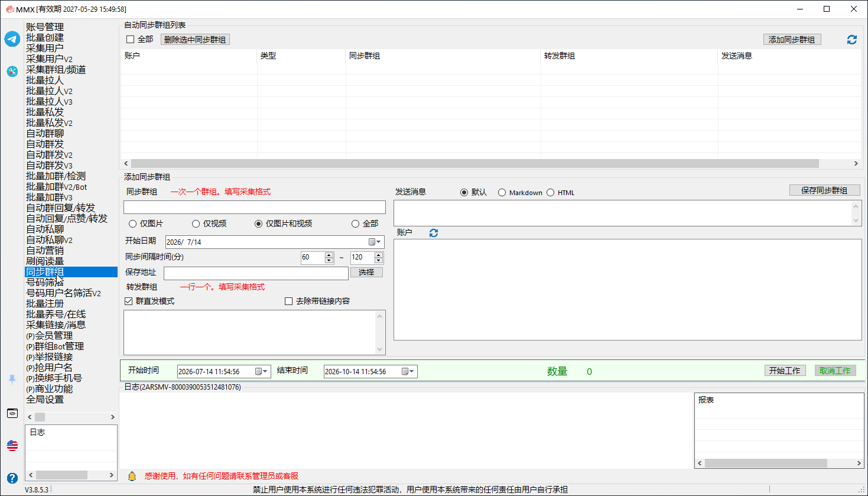This screenshot has width=868, height=496.
Task: Click the blue pin icon in sidebar
Action: tap(12, 380)
